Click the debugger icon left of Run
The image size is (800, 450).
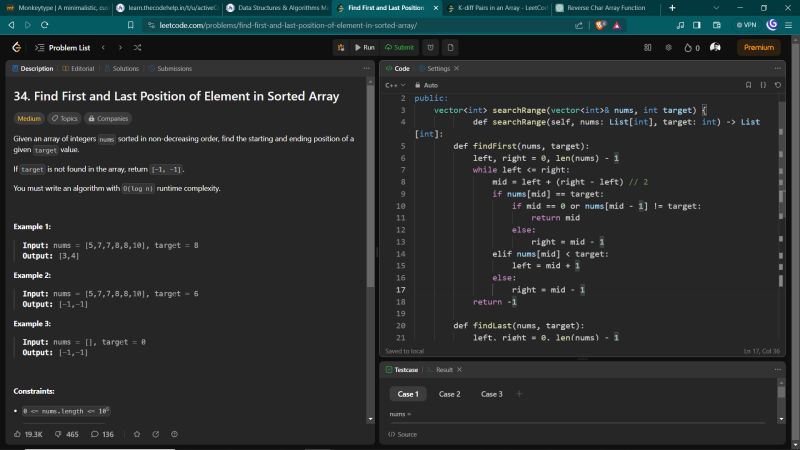(x=341, y=47)
